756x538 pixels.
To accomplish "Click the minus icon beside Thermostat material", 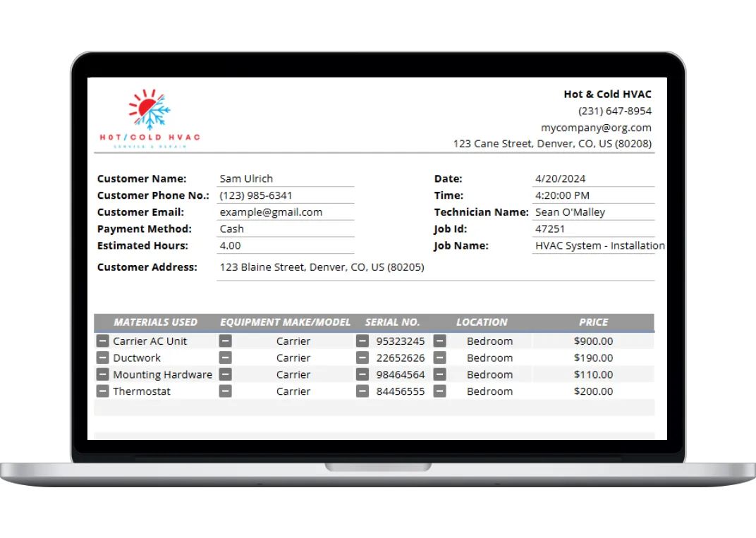I will pos(102,391).
